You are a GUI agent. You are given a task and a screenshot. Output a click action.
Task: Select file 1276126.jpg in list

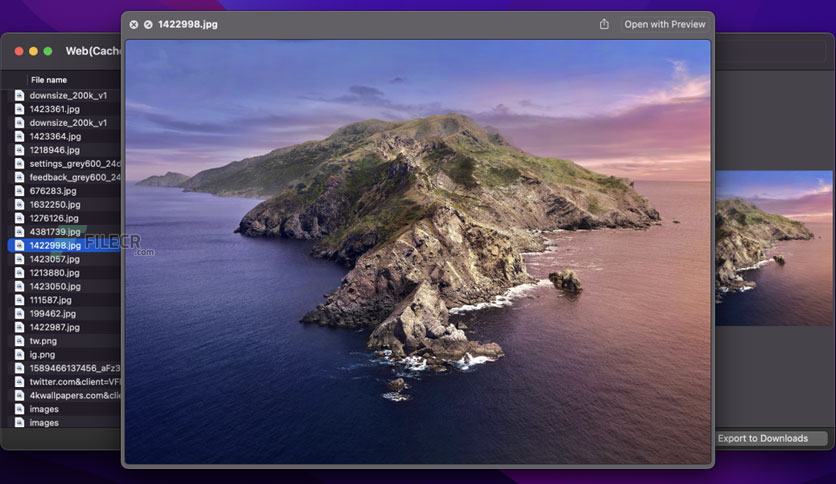64,218
